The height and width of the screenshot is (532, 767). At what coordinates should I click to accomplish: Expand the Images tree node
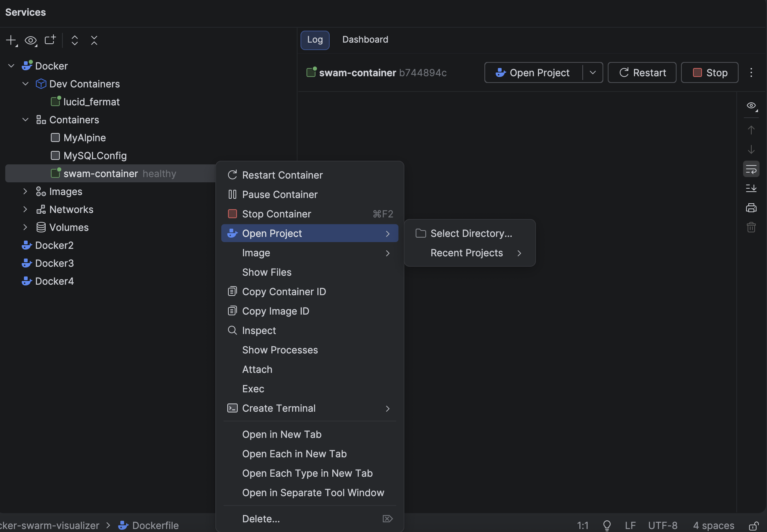coord(25,191)
